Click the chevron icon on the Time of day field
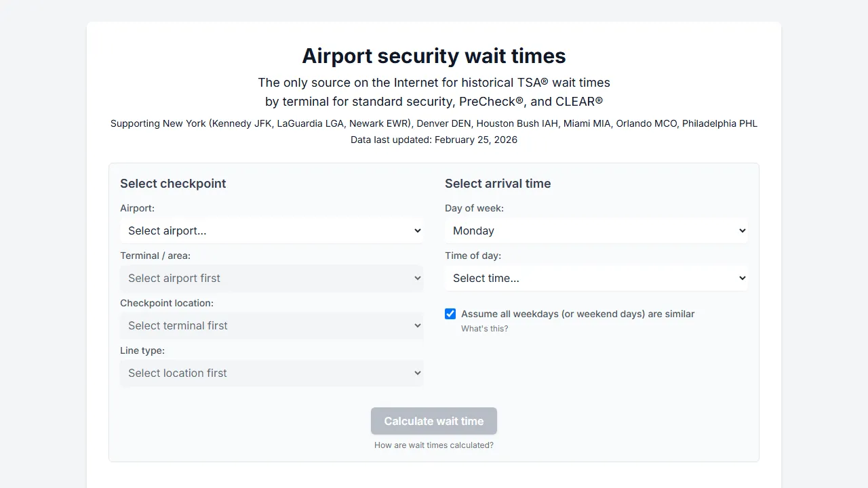Viewport: 868px width, 488px height. (x=741, y=278)
